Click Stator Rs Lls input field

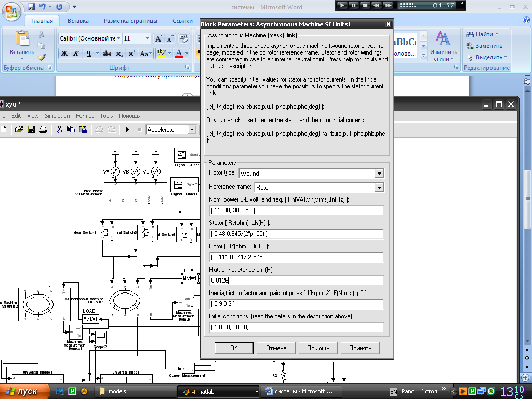pos(297,234)
